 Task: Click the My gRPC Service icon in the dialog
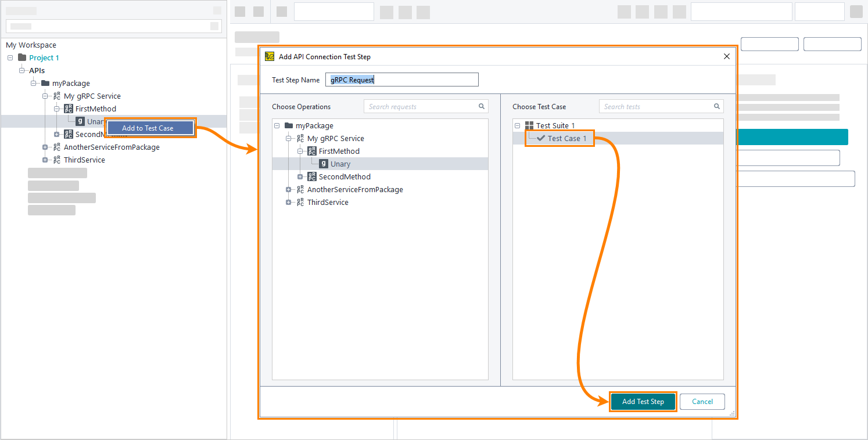[x=300, y=138]
